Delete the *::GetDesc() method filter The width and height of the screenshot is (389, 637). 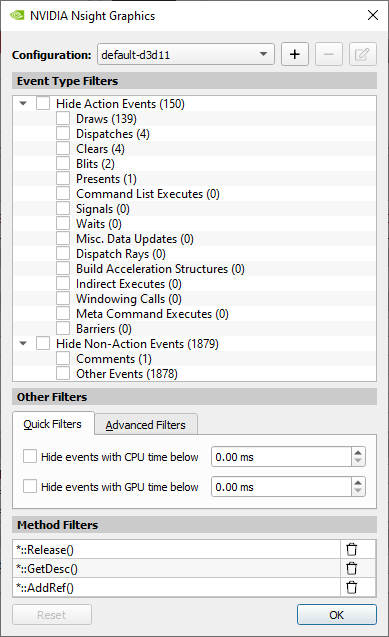(352, 568)
